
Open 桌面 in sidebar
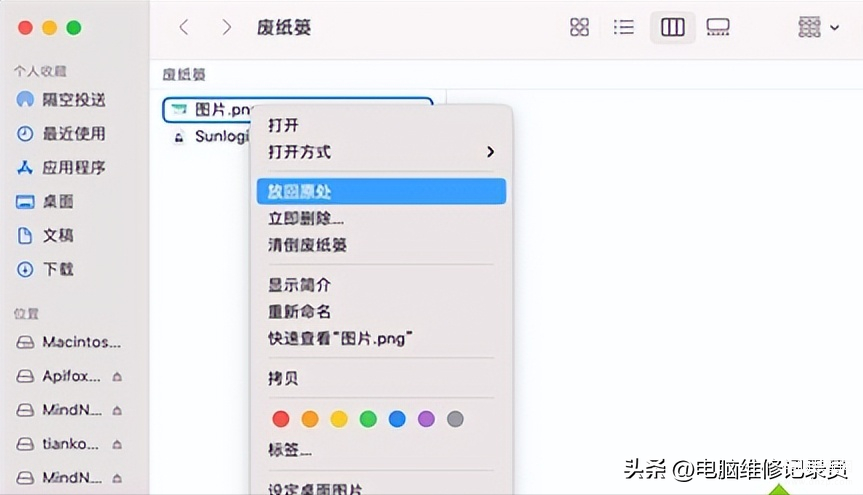tap(45, 202)
